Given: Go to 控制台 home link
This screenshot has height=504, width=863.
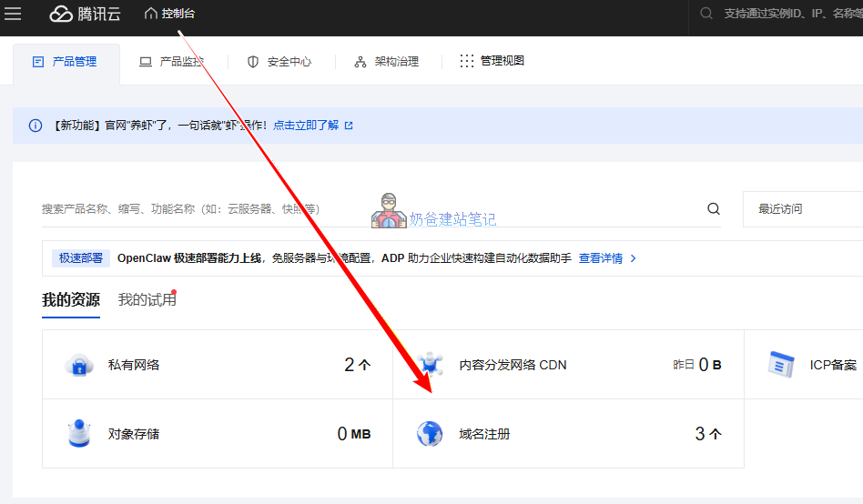Looking at the screenshot, I should (x=169, y=14).
